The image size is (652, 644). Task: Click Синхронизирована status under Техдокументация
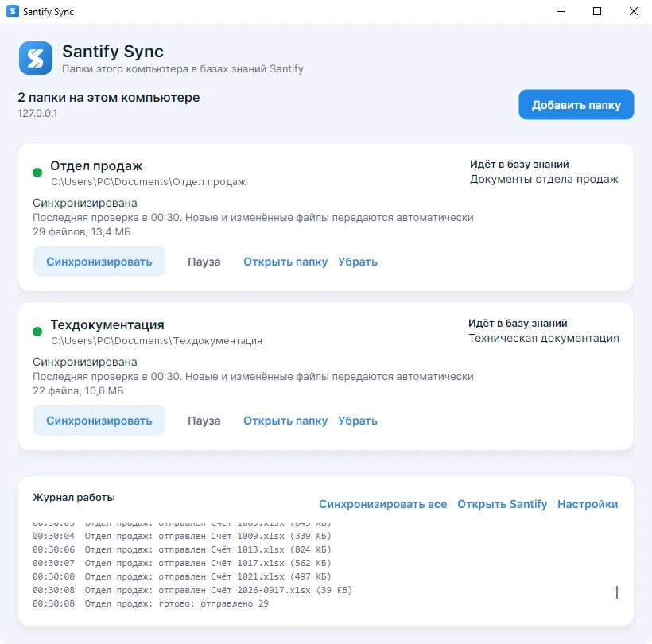point(85,362)
